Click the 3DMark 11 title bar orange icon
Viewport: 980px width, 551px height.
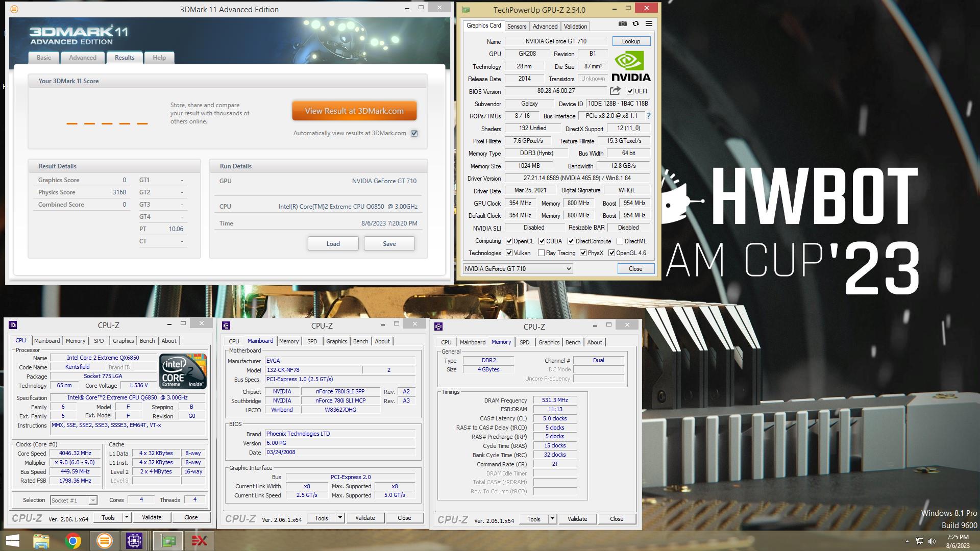click(14, 9)
